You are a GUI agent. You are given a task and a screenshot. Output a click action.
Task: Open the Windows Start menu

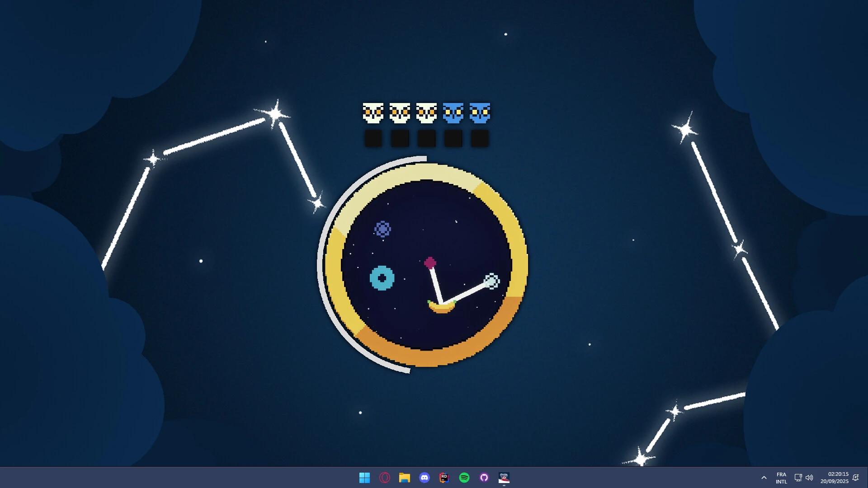tap(365, 478)
